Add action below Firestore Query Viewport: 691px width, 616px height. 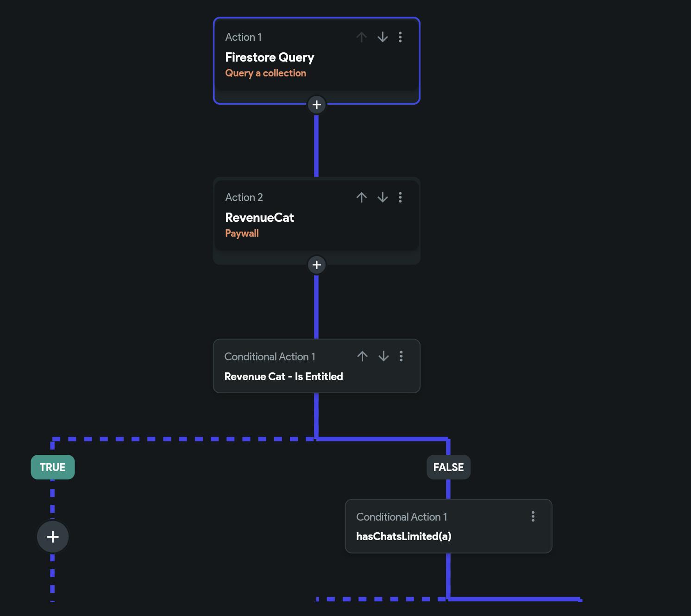[x=317, y=105]
